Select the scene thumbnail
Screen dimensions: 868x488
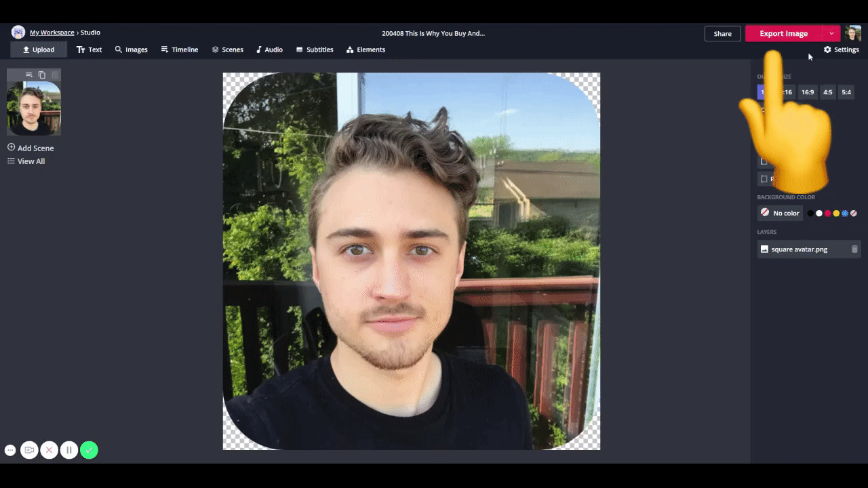(x=34, y=108)
